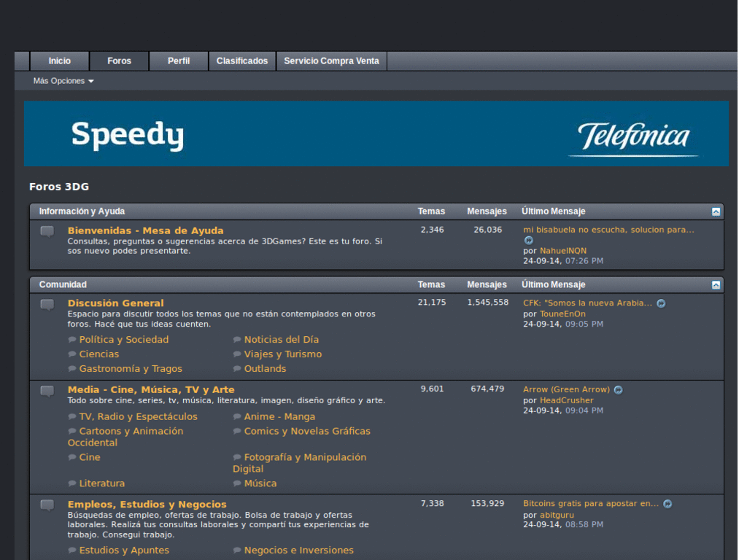
Task: Click the Speedy Telefonica banner ad
Action: 376,133
